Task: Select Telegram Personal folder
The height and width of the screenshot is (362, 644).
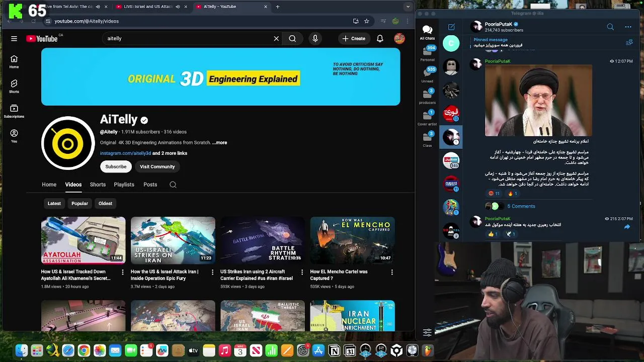Action: (427, 54)
